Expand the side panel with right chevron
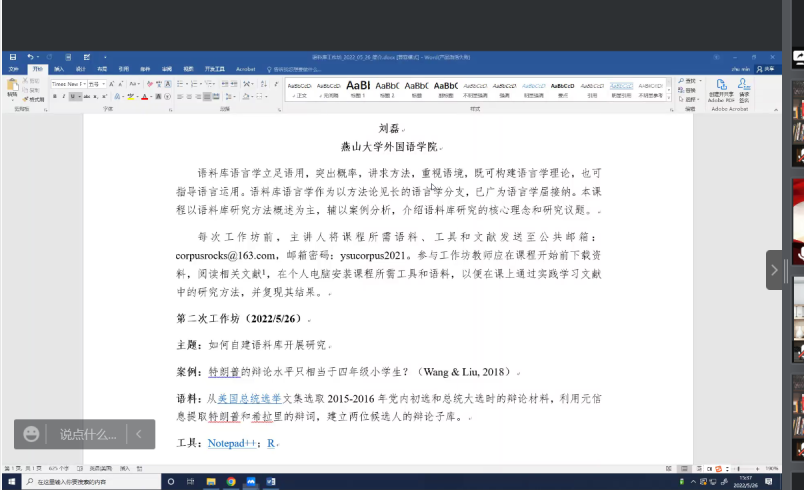 pos(774,270)
